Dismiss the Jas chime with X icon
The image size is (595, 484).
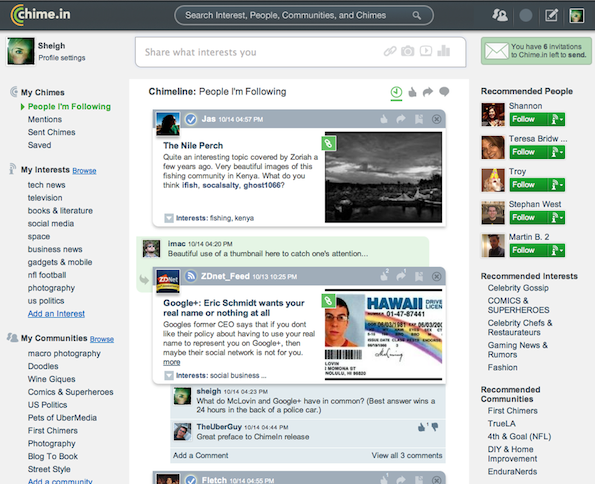click(436, 119)
